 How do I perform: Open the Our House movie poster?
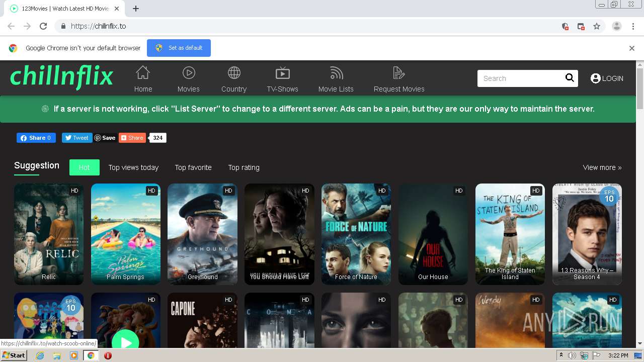(433, 234)
